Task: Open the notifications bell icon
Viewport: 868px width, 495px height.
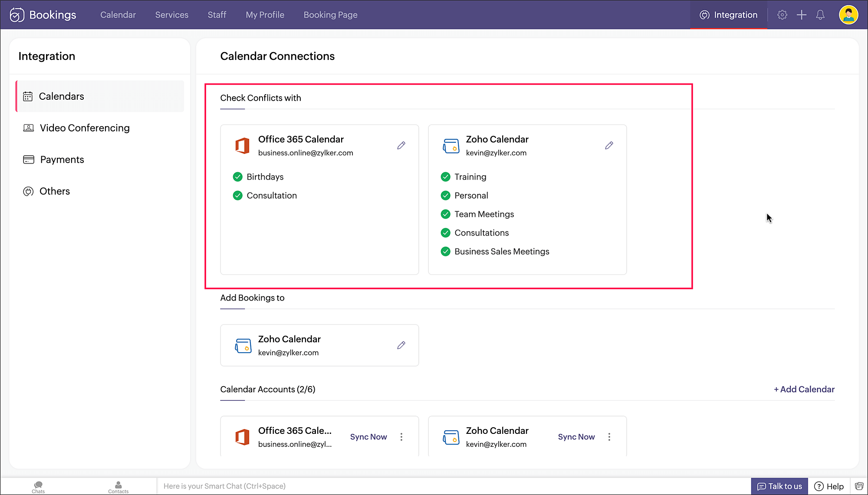Action: pyautogui.click(x=820, y=15)
